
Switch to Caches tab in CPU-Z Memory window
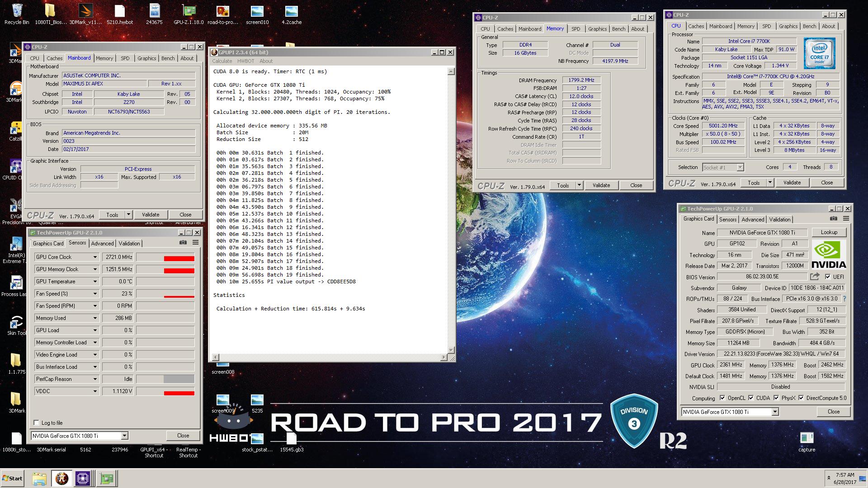click(505, 29)
